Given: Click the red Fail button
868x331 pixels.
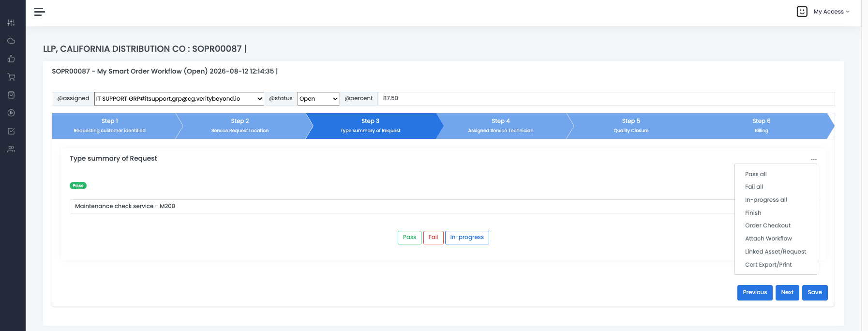Looking at the screenshot, I should 433,238.
